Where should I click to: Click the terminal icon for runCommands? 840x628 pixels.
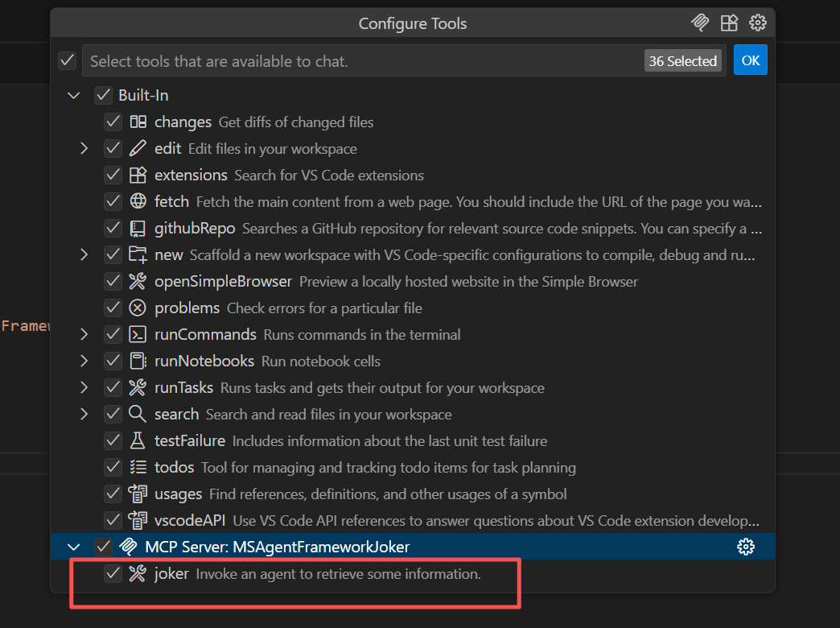(138, 334)
